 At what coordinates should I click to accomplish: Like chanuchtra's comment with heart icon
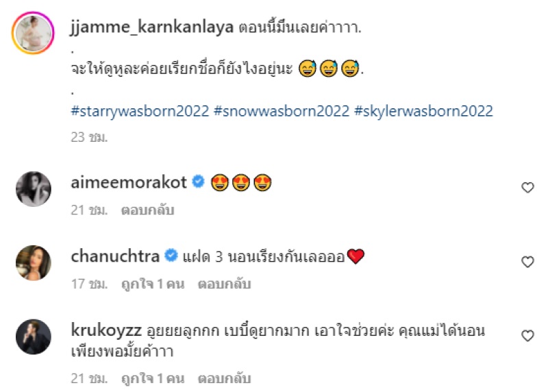point(527,262)
